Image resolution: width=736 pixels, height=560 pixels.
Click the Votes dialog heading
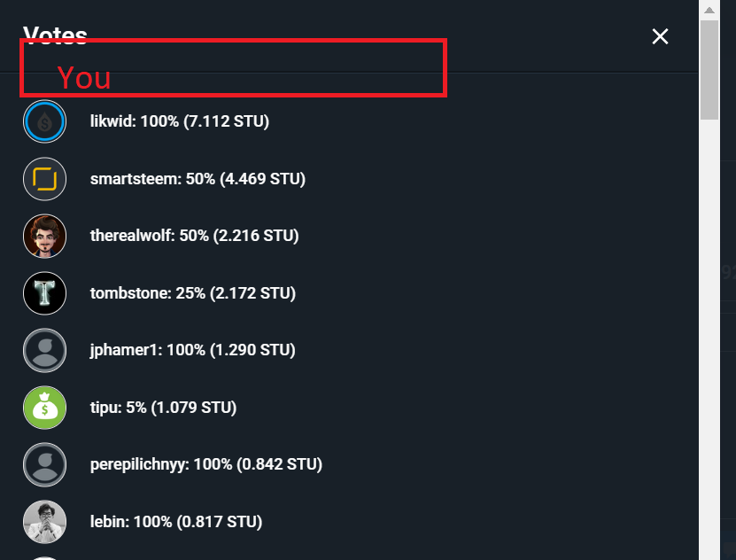click(55, 34)
